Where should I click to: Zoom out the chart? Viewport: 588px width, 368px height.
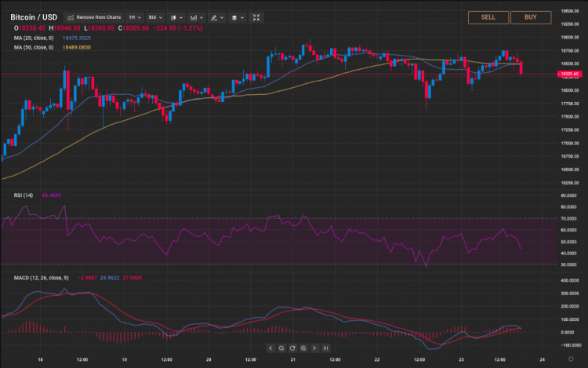point(281,348)
